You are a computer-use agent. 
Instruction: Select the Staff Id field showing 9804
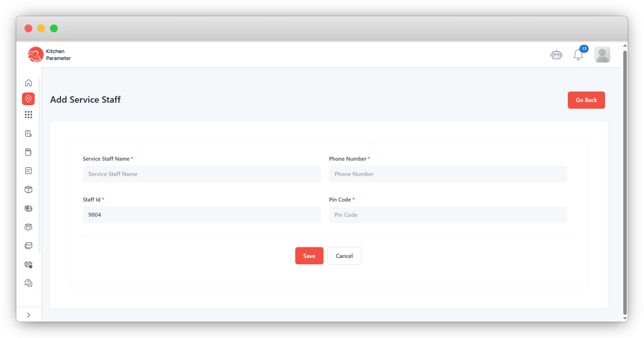pos(201,215)
